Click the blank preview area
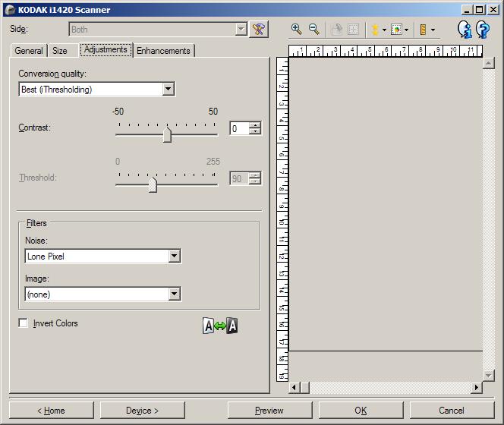This screenshot has width=504, height=425. pos(386,204)
